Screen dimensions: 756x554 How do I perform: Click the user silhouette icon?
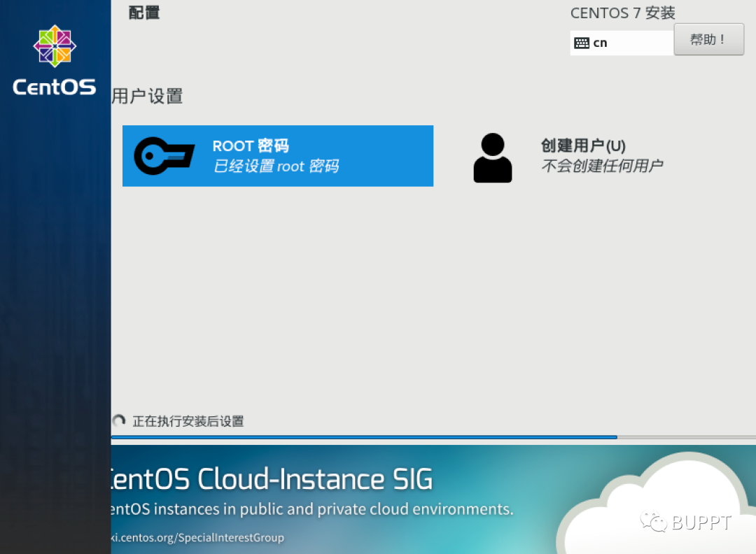point(492,157)
